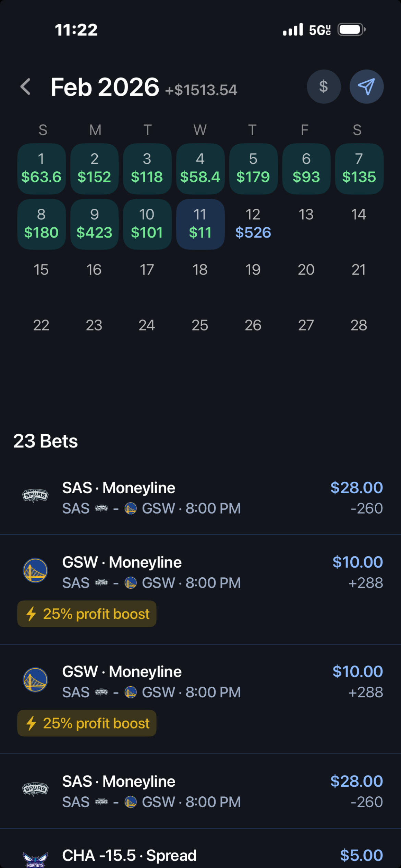
Task: Tap the Feb 2026 month title
Action: [105, 87]
